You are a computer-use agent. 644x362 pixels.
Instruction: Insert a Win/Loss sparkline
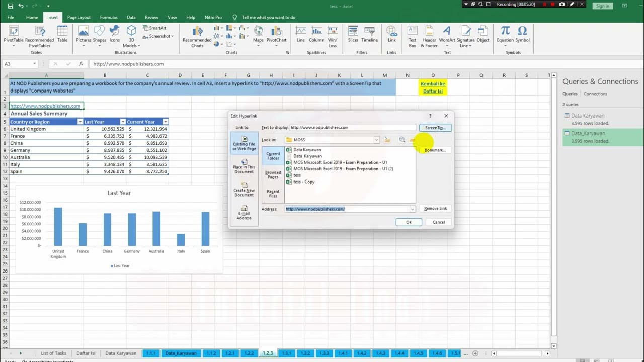333,36
